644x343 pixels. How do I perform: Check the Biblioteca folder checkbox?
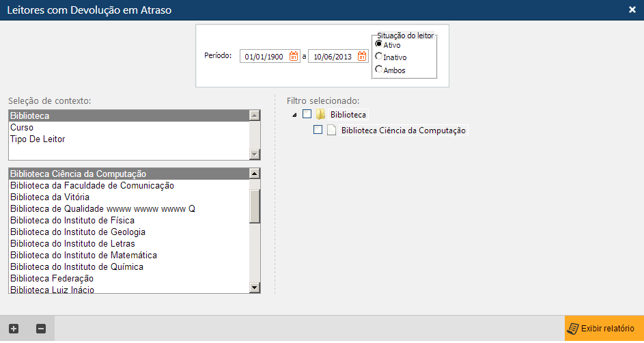(307, 114)
